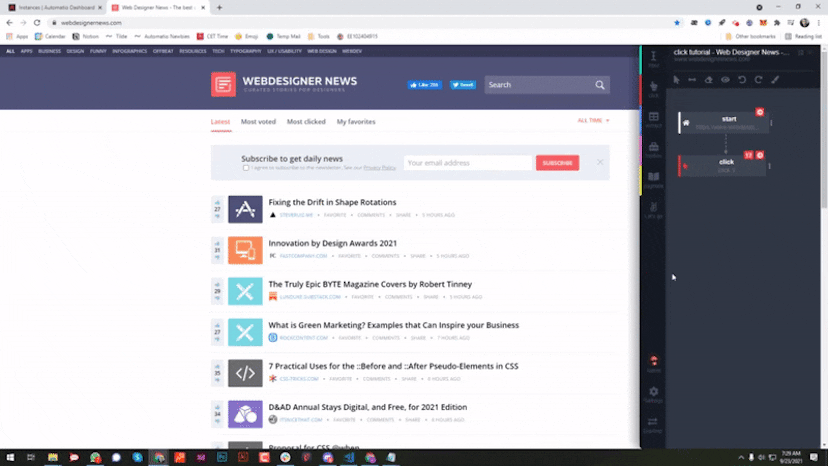Image resolution: width=828 pixels, height=466 pixels.
Task: Click the redo arrow in Automatio toolbar
Action: tap(759, 80)
